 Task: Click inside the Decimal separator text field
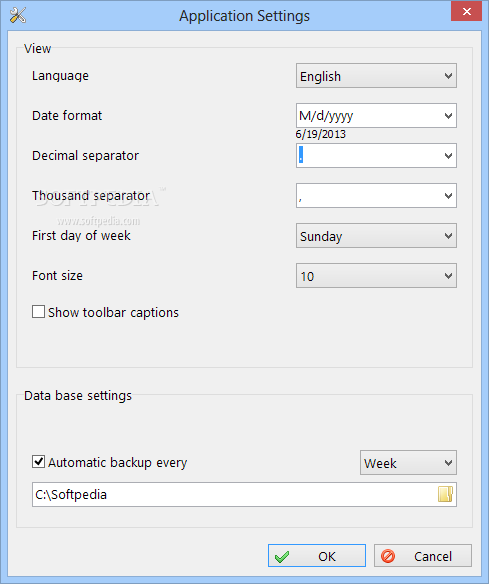pyautogui.click(x=369, y=155)
